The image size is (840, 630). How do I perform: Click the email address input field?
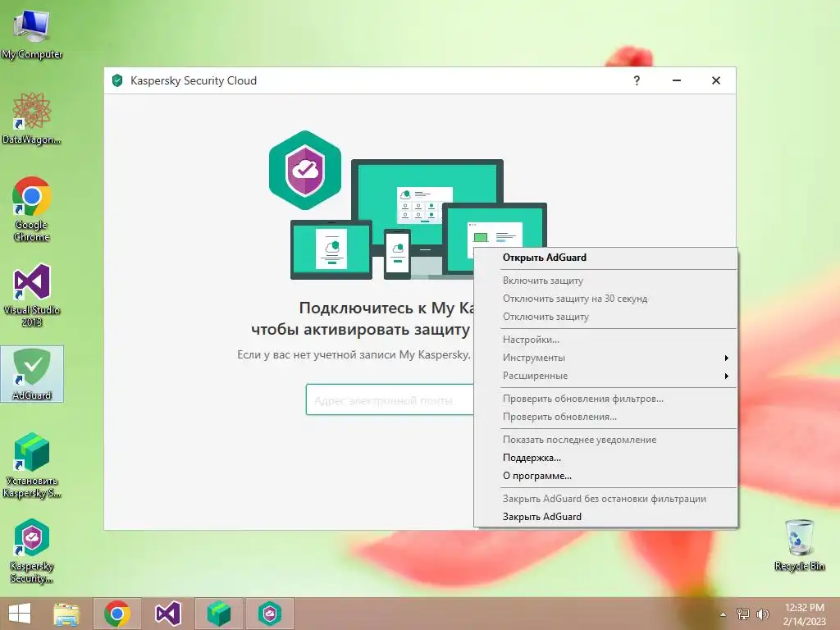(390, 399)
